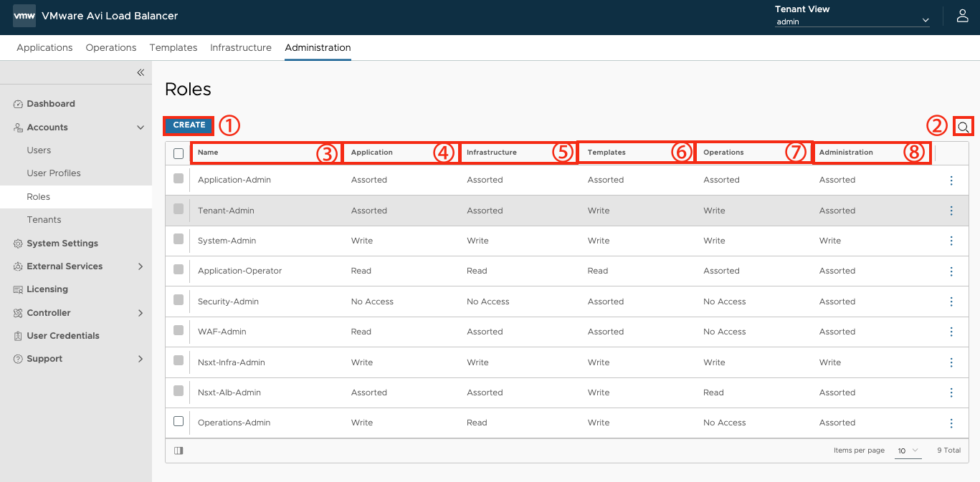Open the Items per page dropdown

click(x=908, y=450)
